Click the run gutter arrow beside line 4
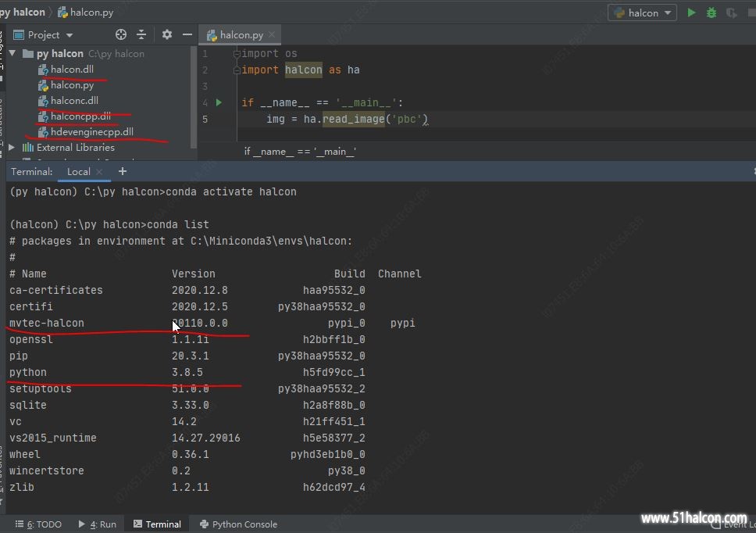This screenshot has height=533, width=756. coord(219,102)
